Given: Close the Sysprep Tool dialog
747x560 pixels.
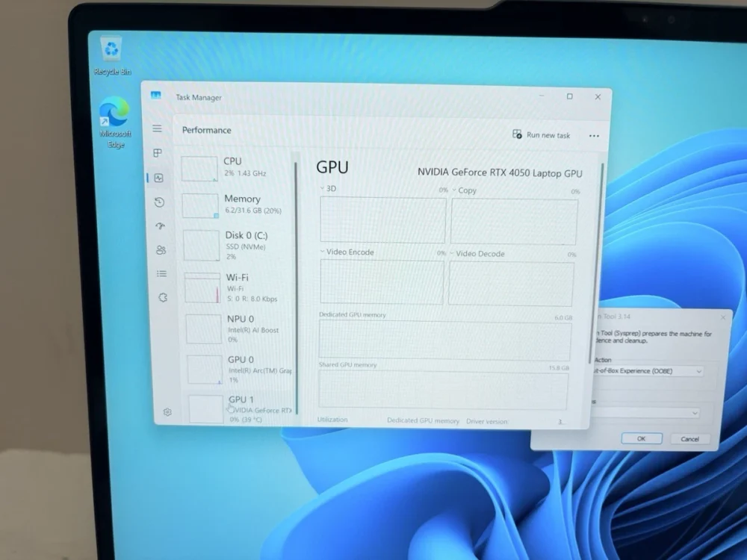Looking at the screenshot, I should [x=722, y=317].
